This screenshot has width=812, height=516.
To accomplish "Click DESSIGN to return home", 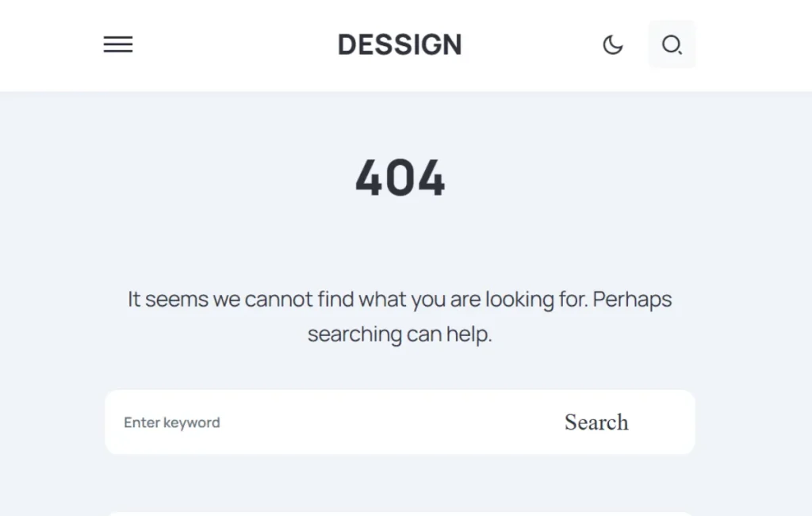I will click(x=400, y=44).
